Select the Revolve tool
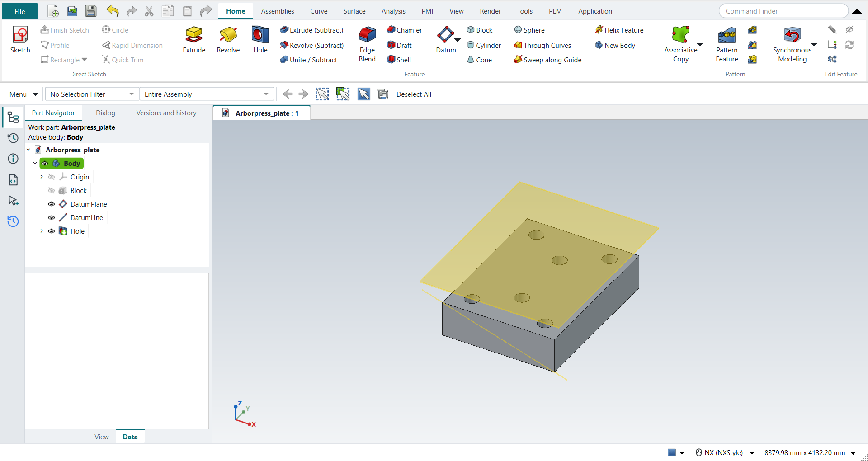Viewport: 868px width, 461px height. coord(228,40)
